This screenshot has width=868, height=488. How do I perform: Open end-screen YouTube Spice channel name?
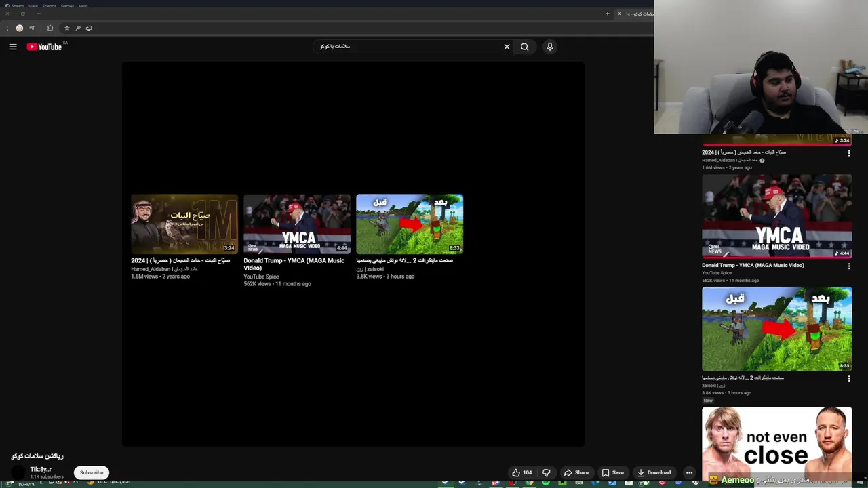261,277
